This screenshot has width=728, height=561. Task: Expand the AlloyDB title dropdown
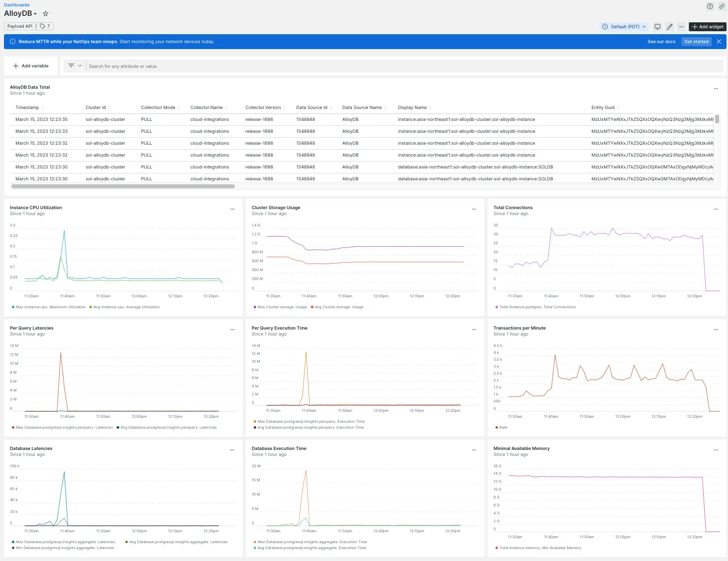click(34, 14)
